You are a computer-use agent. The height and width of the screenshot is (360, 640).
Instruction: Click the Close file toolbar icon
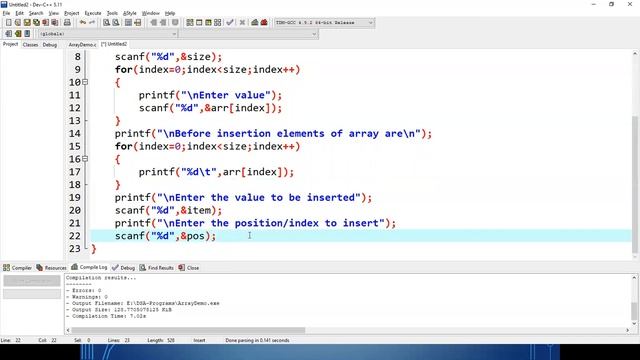click(45, 22)
